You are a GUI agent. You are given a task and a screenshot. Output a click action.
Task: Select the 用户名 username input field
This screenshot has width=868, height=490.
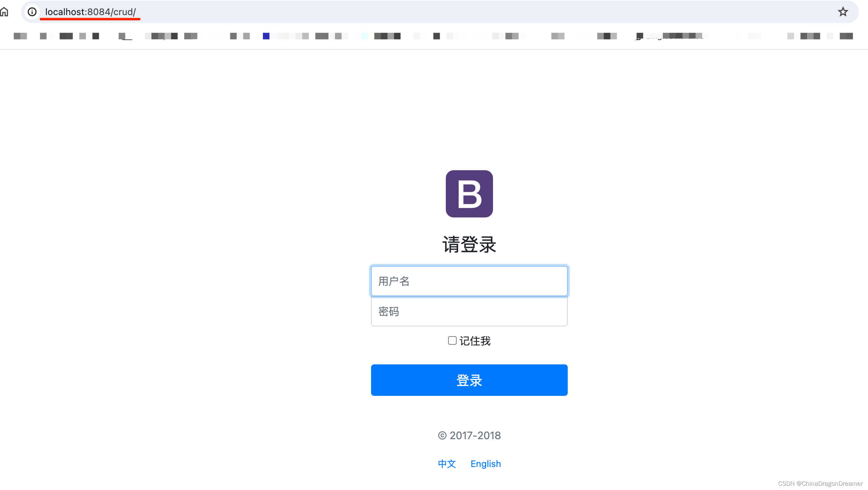click(x=468, y=281)
